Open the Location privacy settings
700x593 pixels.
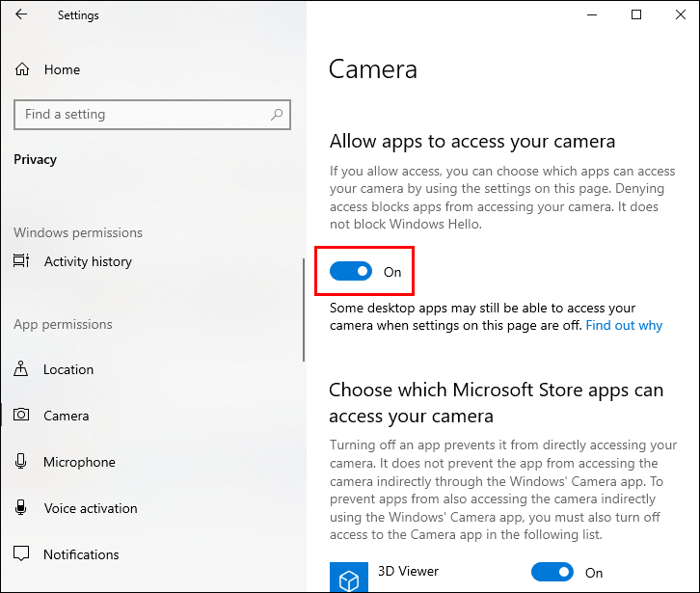pos(68,369)
